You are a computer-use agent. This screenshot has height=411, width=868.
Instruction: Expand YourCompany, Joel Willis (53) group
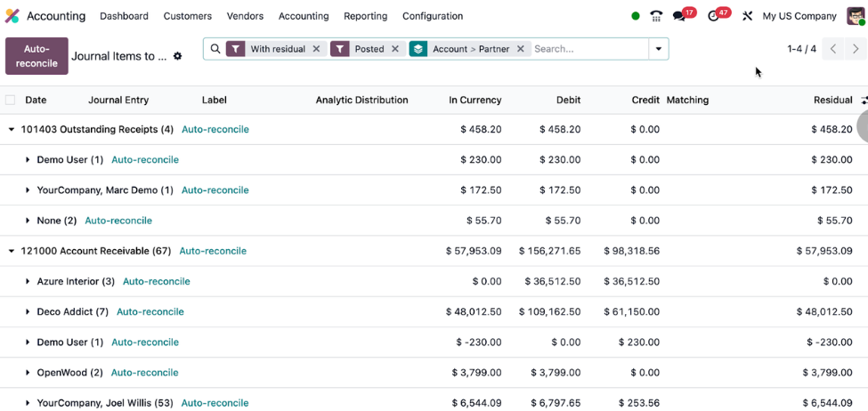(x=27, y=403)
